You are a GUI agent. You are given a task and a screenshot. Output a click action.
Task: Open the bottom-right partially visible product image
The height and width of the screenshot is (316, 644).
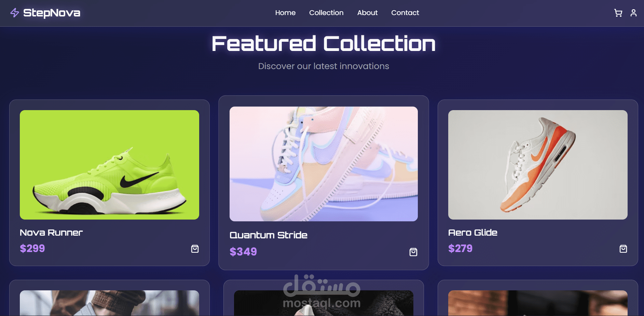click(538, 303)
